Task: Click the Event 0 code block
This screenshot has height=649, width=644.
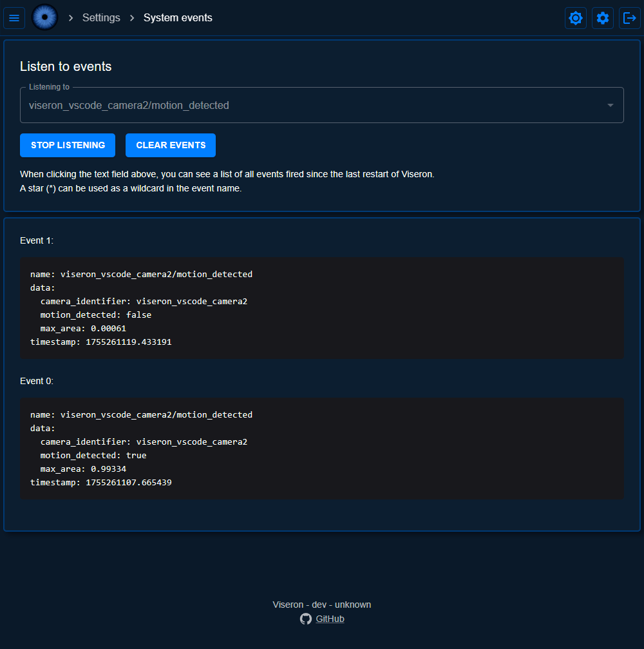Action: click(x=322, y=449)
